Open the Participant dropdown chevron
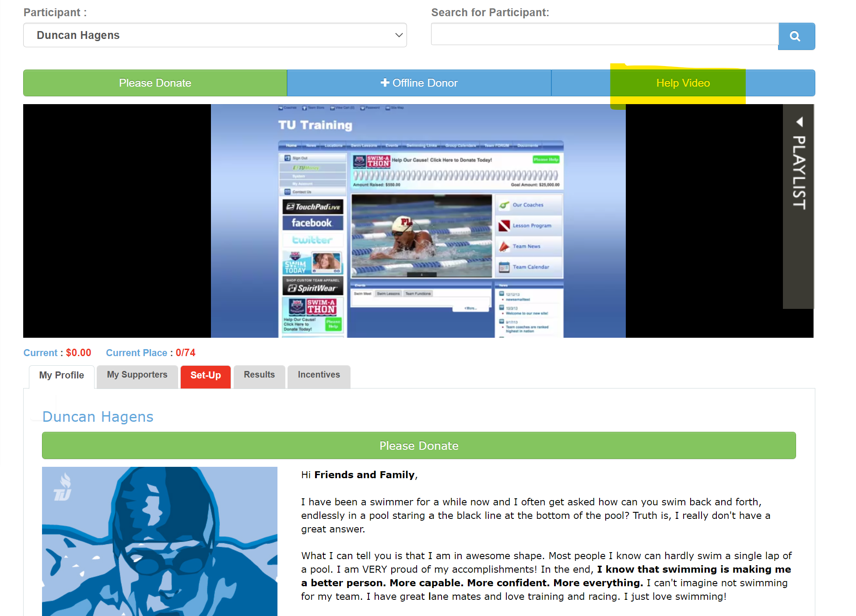The width and height of the screenshot is (856, 616). 398,35
